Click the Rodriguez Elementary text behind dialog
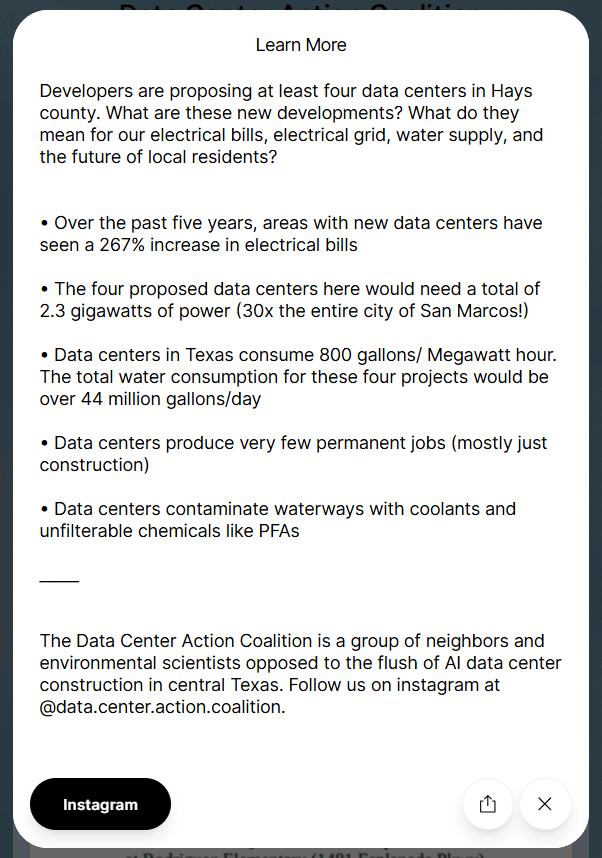 (x=300, y=853)
